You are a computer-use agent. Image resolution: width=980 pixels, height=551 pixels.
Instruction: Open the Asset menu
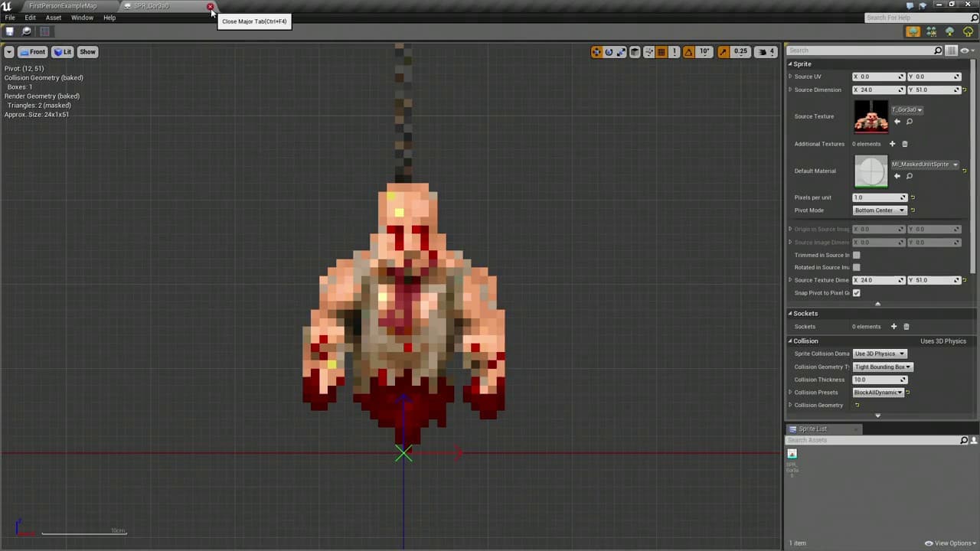(x=53, y=18)
